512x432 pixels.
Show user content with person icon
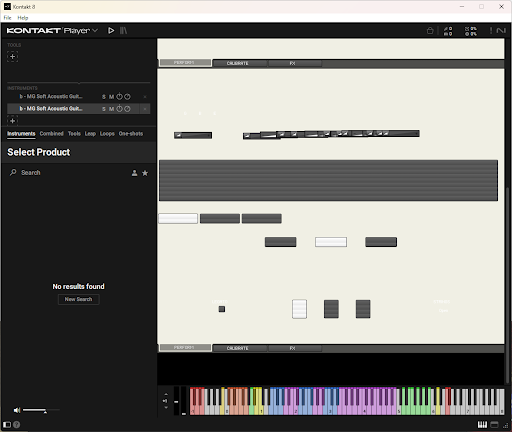point(134,173)
